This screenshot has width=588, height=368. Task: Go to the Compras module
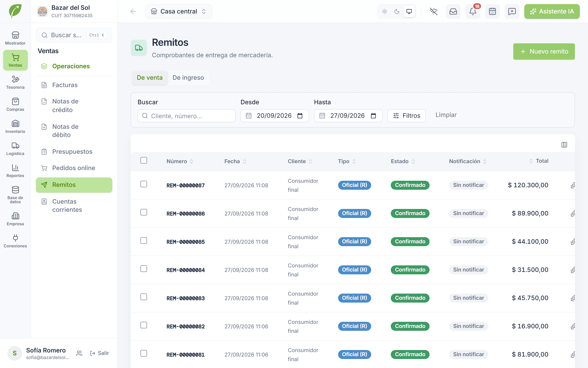coord(15,104)
